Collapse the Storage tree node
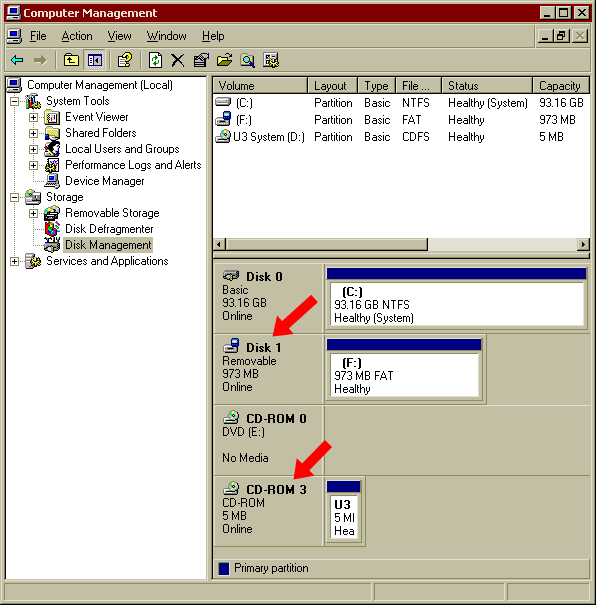This screenshot has width=596, height=605. click(14, 197)
